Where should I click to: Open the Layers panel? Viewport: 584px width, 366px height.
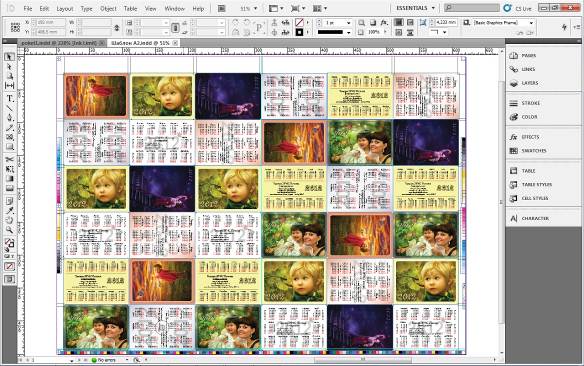[529, 83]
